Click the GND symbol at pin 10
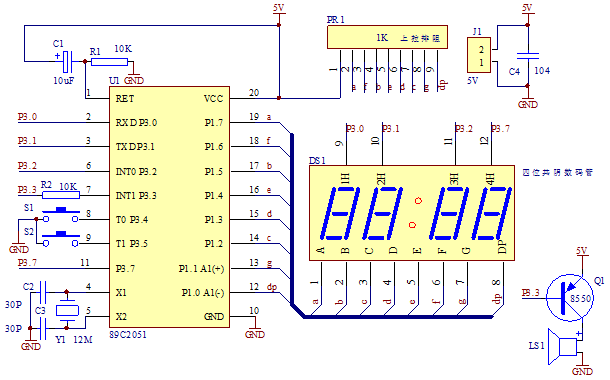Viewport: 610px width, 380px height. click(x=255, y=331)
